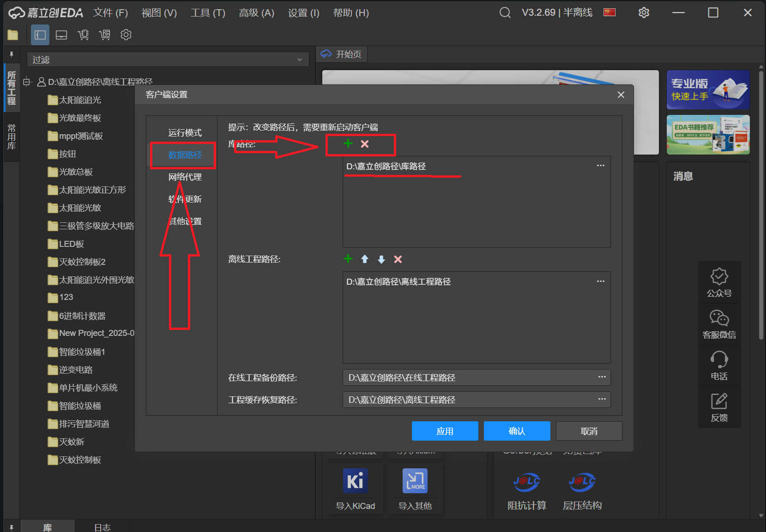Screen dimensions: 766x532
Task: Open 层压结构 JLC tool
Action: pos(582,482)
